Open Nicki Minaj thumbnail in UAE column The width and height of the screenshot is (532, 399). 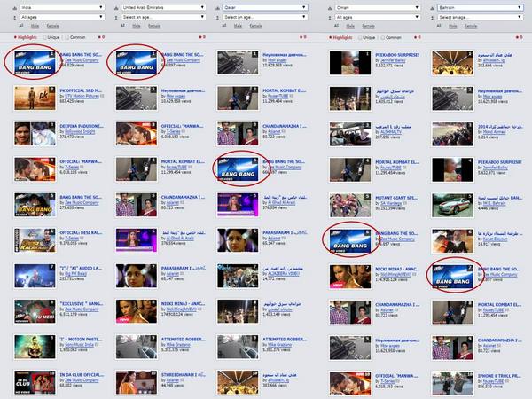click(136, 311)
